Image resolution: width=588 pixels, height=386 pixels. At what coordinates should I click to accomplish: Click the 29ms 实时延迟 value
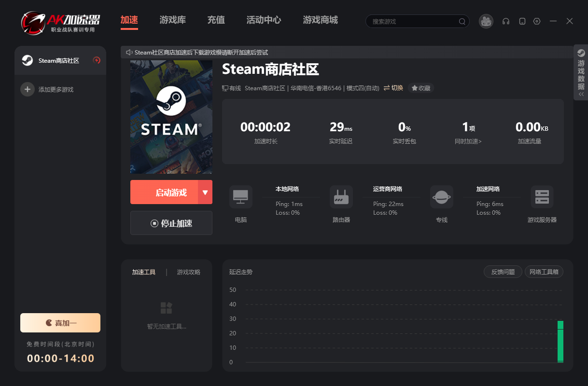click(341, 127)
